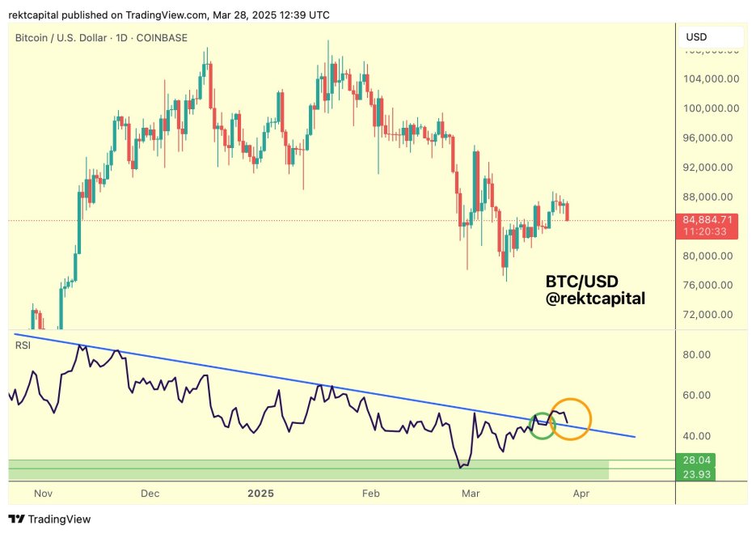Image resolution: width=756 pixels, height=534 pixels.
Task: Click the green RSI oversold zone band
Action: (x=309, y=470)
